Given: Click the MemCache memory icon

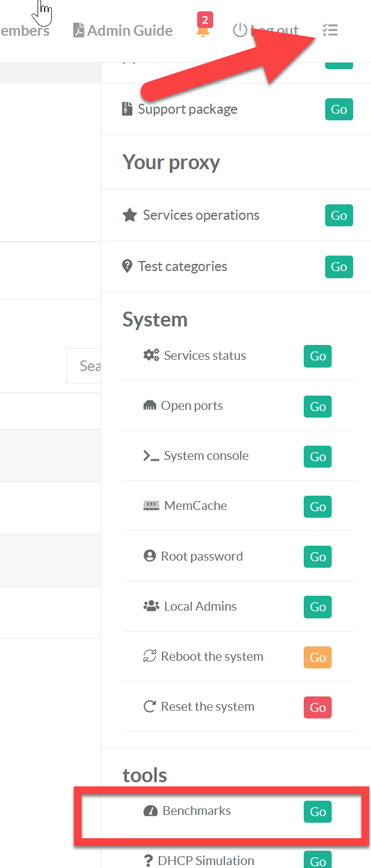Looking at the screenshot, I should coord(151,506).
